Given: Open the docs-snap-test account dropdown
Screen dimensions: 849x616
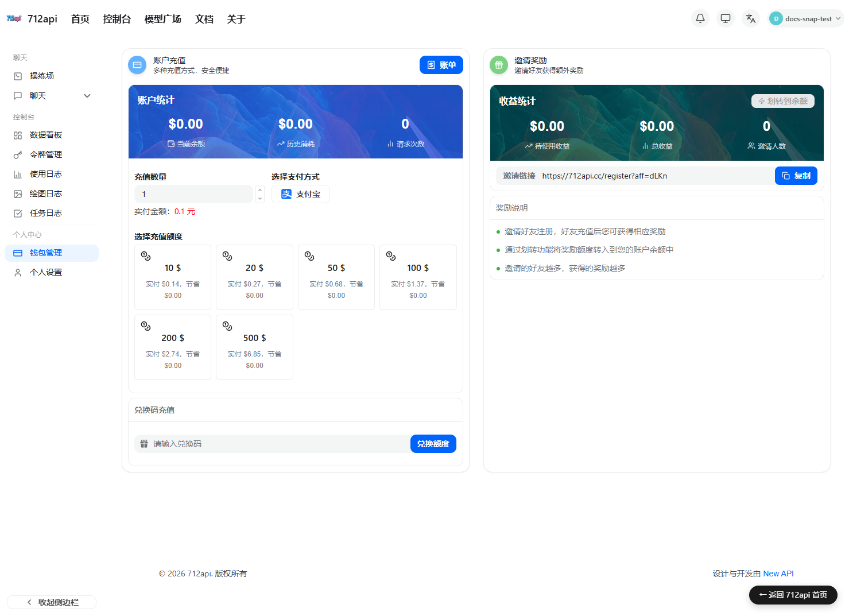Looking at the screenshot, I should point(806,18).
